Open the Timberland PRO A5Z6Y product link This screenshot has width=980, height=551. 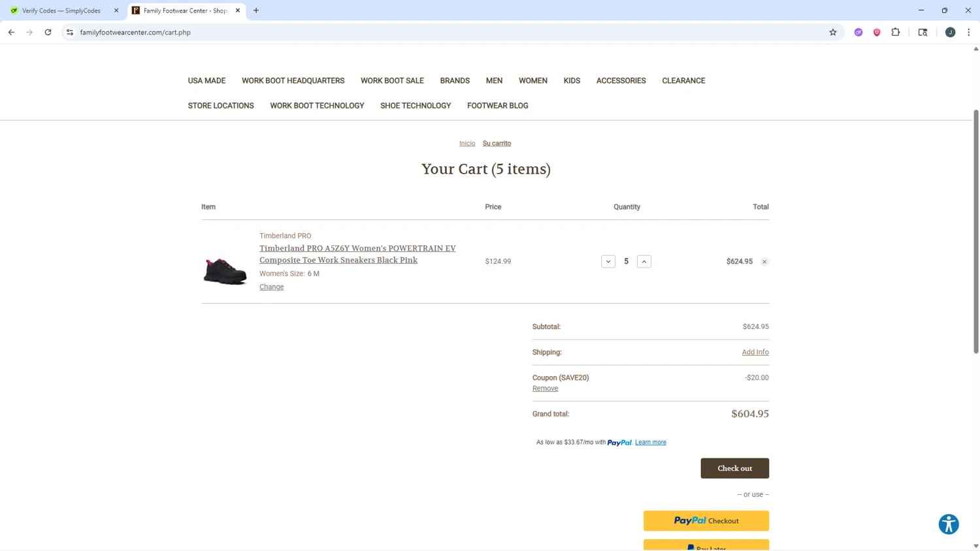coord(357,254)
